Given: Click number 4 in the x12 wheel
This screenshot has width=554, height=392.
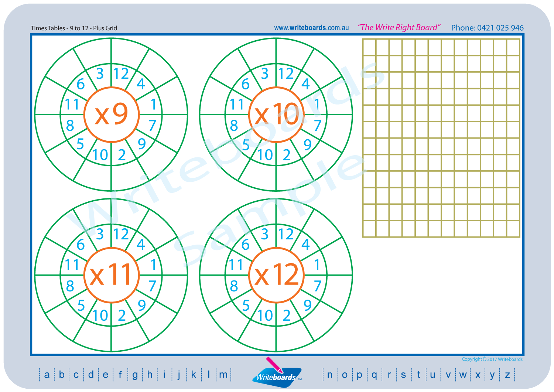Looking at the screenshot, I should click(x=305, y=245).
